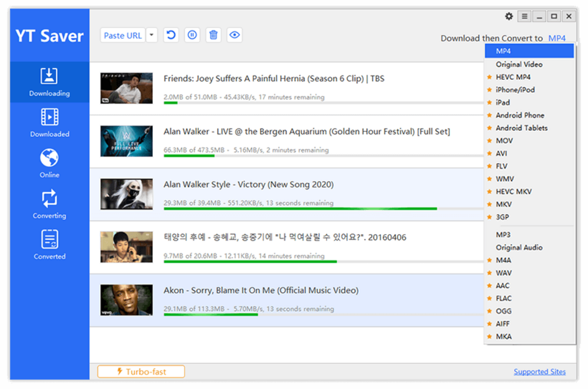Open the Download then Convert to MP4 dropdown
The image size is (588, 389).
coord(557,38)
